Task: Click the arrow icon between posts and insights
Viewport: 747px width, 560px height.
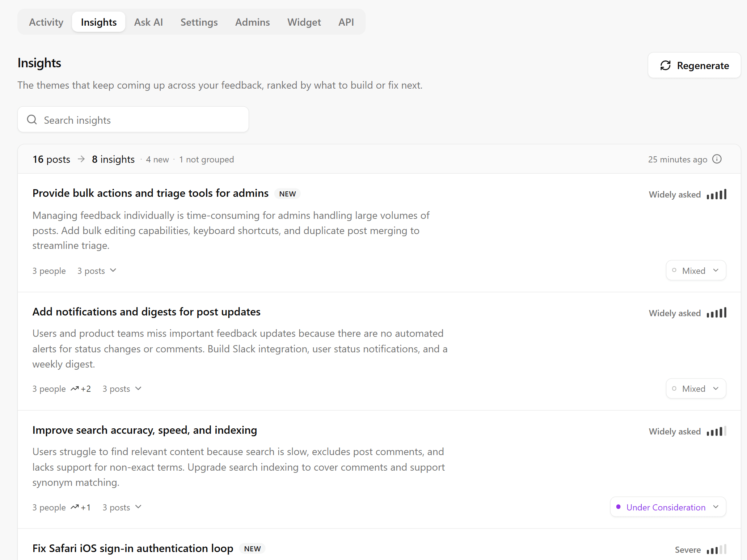Action: point(81,159)
